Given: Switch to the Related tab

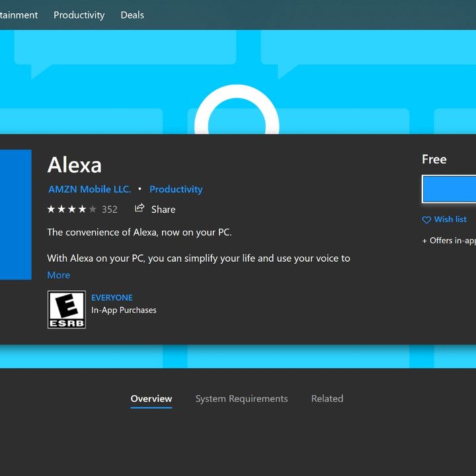Looking at the screenshot, I should click(x=327, y=399).
